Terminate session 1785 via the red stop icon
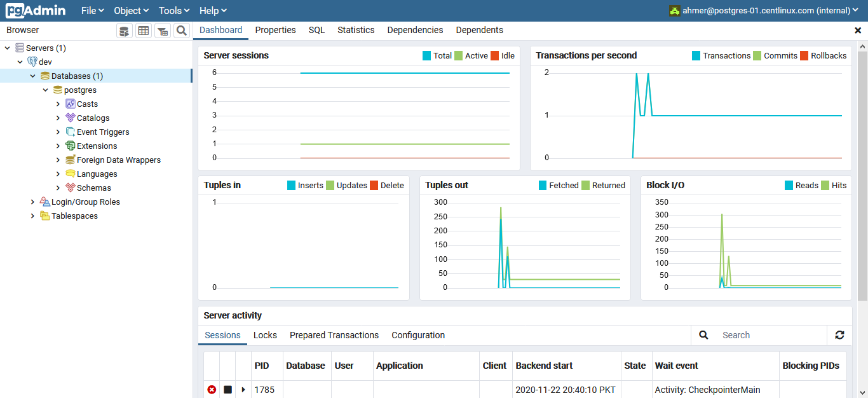The width and height of the screenshot is (868, 398). pos(212,389)
